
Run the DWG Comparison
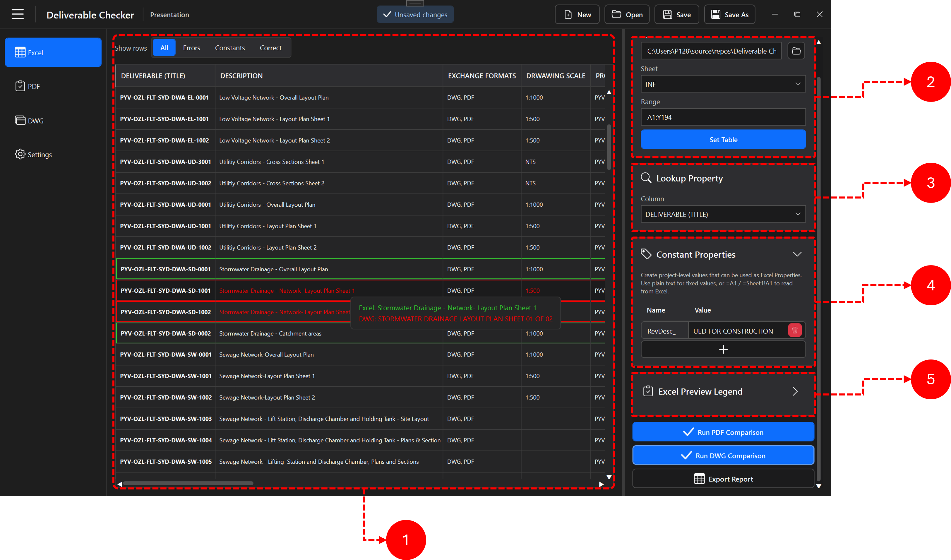(723, 455)
